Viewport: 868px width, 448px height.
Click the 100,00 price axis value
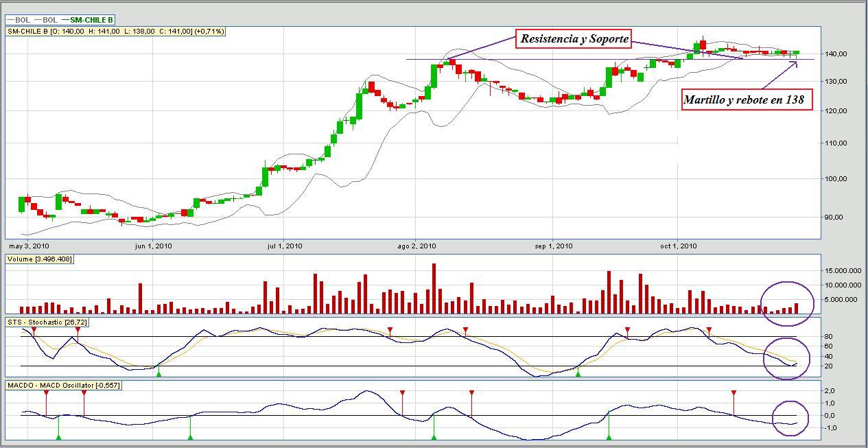[x=837, y=179]
